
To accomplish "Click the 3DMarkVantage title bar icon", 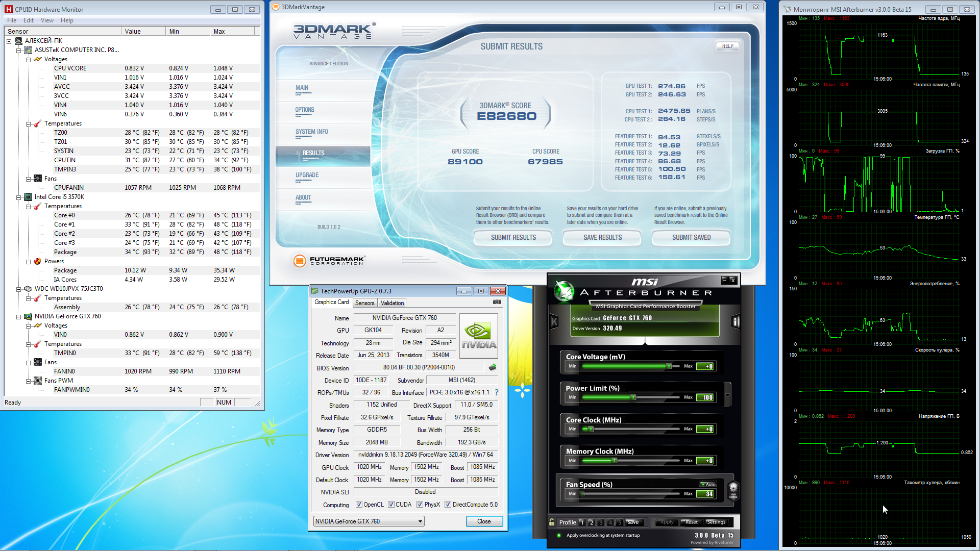I will click(276, 7).
